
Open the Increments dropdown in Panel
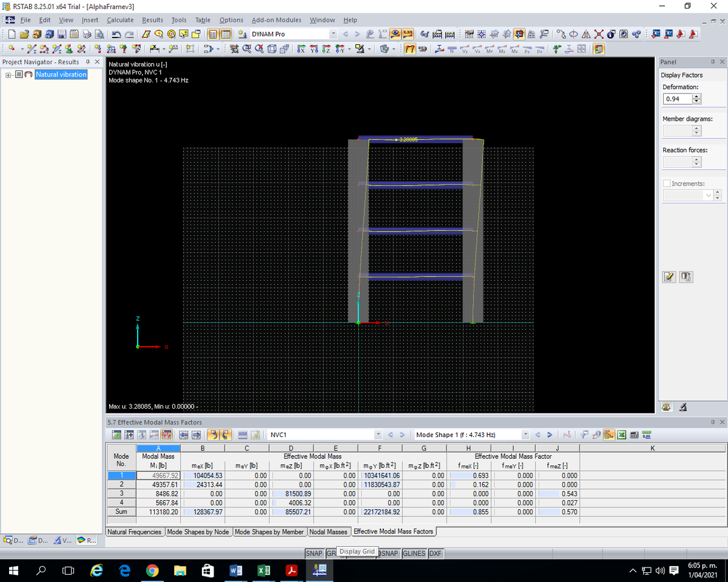click(710, 195)
